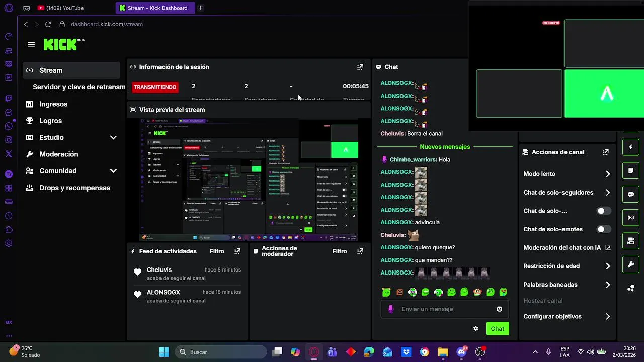Expand the Comunidad submenu chevron
The height and width of the screenshot is (362, 644).
113,171
